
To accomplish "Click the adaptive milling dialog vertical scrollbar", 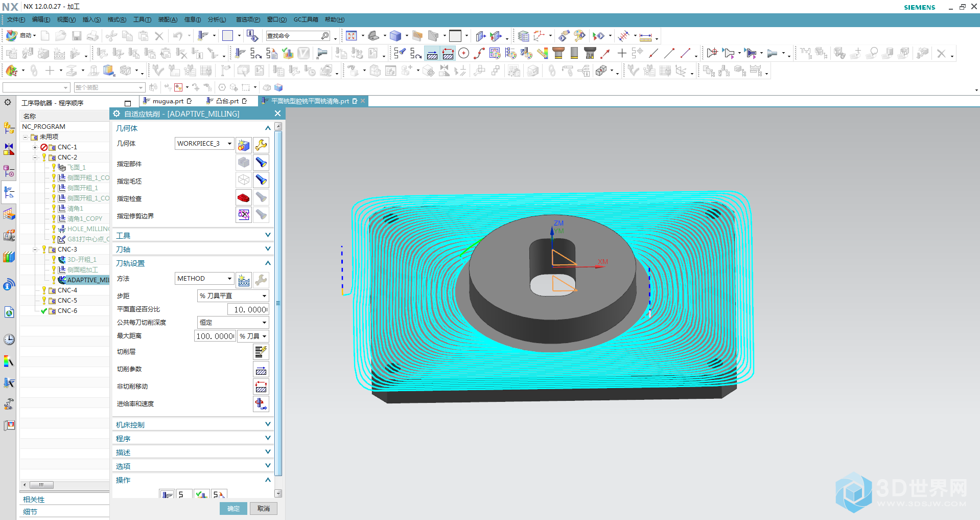I will [x=278, y=303].
